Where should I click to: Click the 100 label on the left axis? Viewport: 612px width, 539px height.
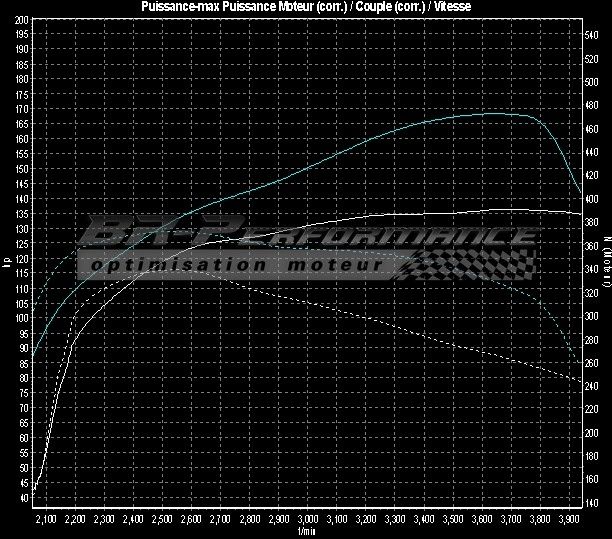coord(22,318)
